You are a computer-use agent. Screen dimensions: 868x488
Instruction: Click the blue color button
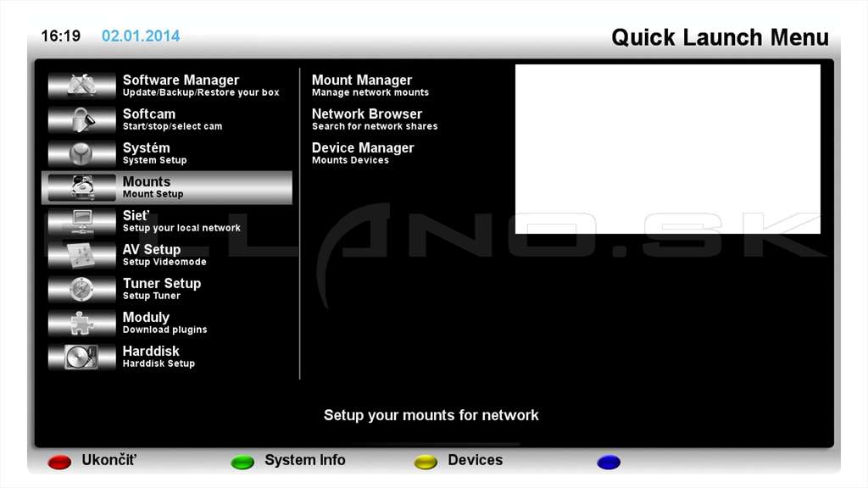609,462
